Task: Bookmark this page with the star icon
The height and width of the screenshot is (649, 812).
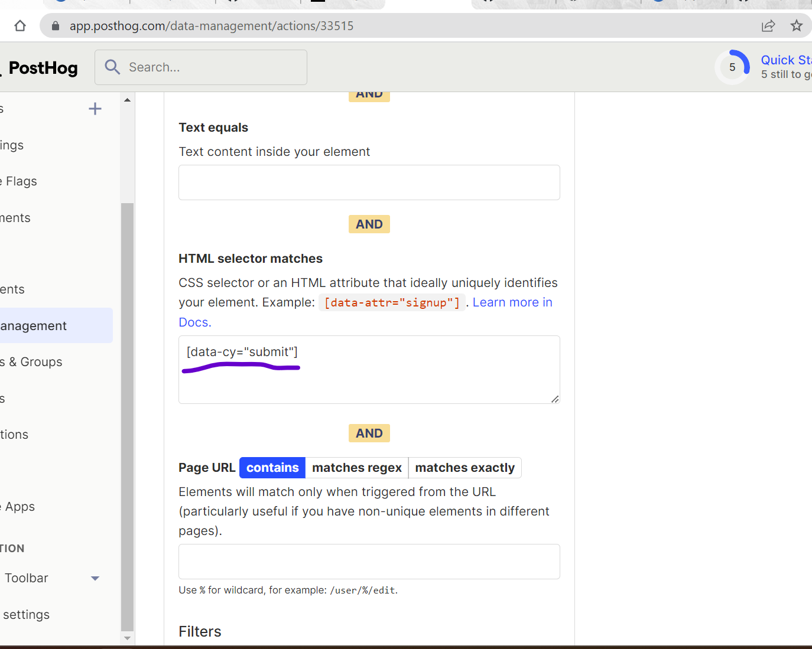Action: click(797, 26)
